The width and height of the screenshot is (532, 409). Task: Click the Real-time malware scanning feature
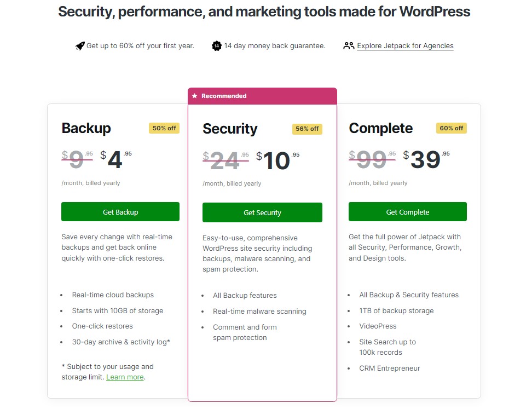tap(259, 311)
